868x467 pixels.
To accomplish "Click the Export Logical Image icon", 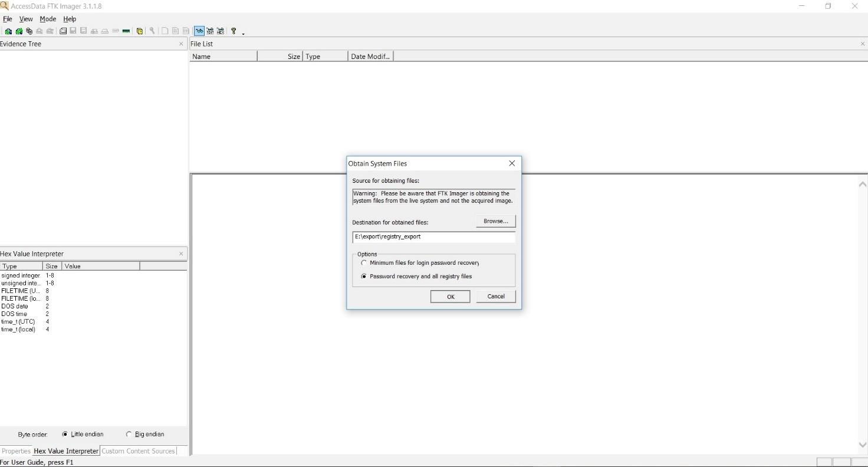I will (x=83, y=31).
